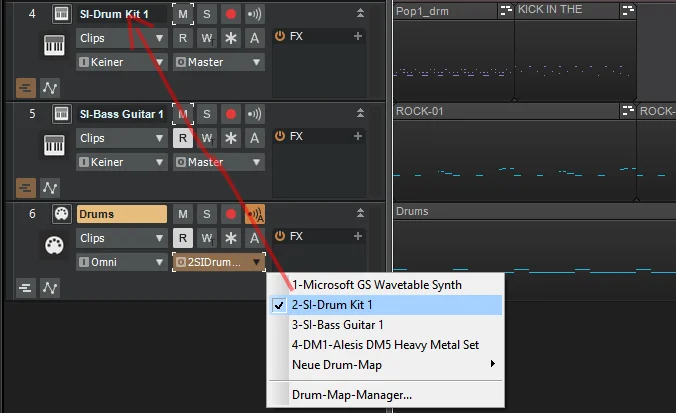Solo the SI-Drum Kit 1 track
Image resolution: width=676 pixels, height=413 pixels.
[207, 14]
